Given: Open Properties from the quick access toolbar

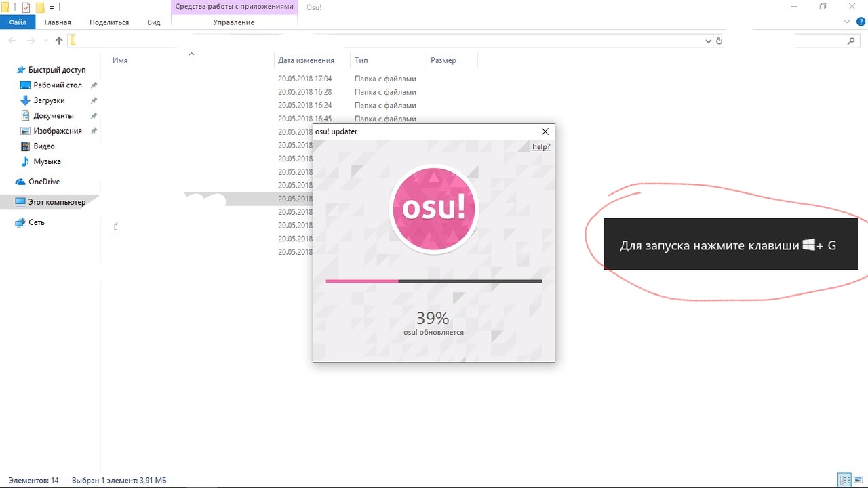Looking at the screenshot, I should coord(26,7).
